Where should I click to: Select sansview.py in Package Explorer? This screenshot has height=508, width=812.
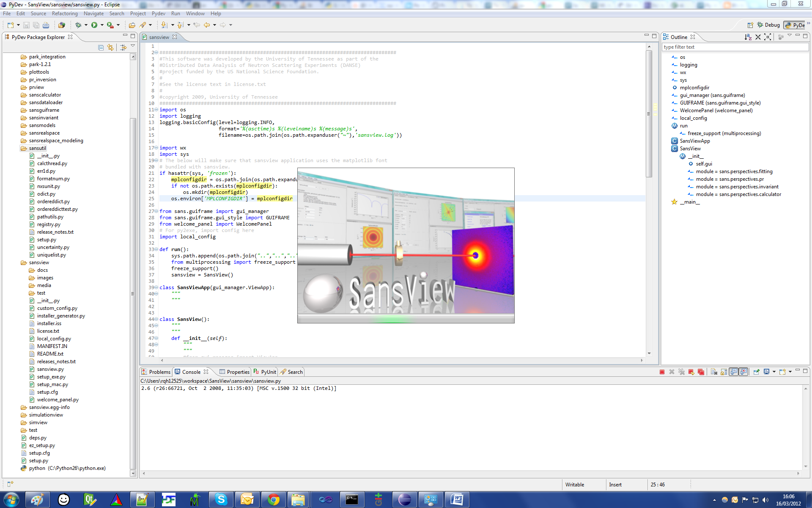tap(50, 369)
